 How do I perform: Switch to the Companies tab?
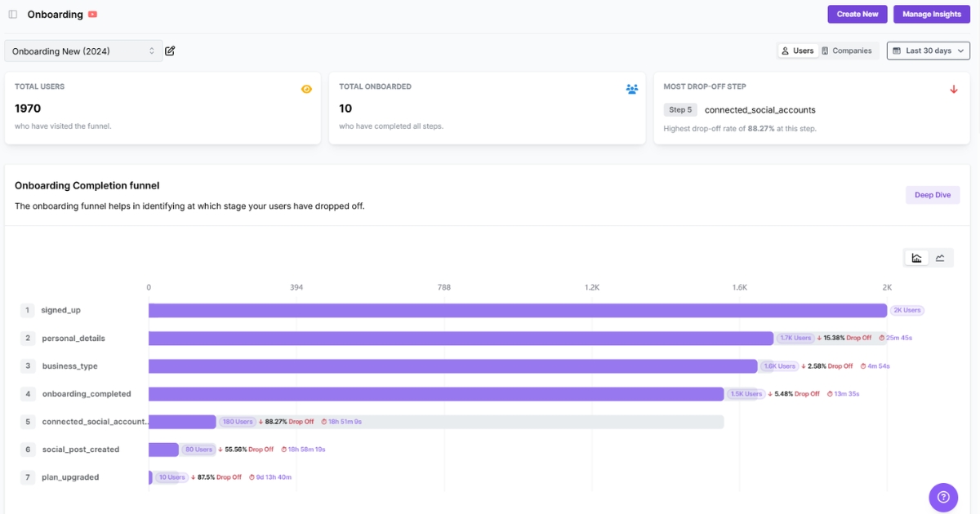pyautogui.click(x=848, y=50)
